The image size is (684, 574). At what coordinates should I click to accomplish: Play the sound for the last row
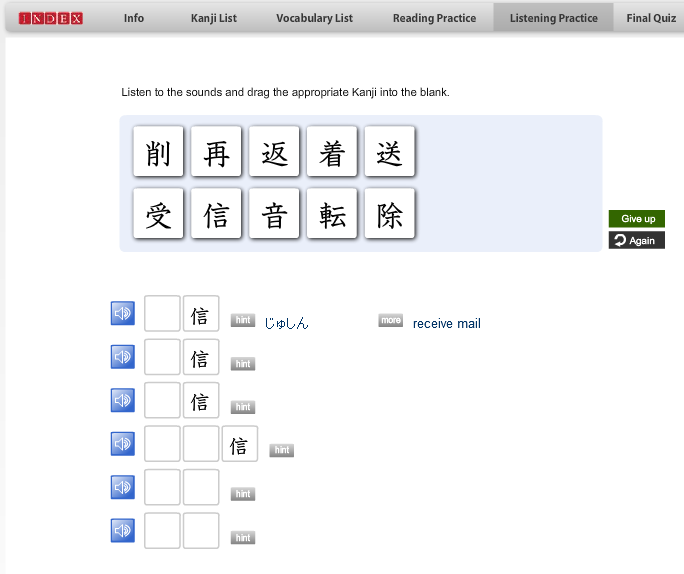tap(123, 530)
